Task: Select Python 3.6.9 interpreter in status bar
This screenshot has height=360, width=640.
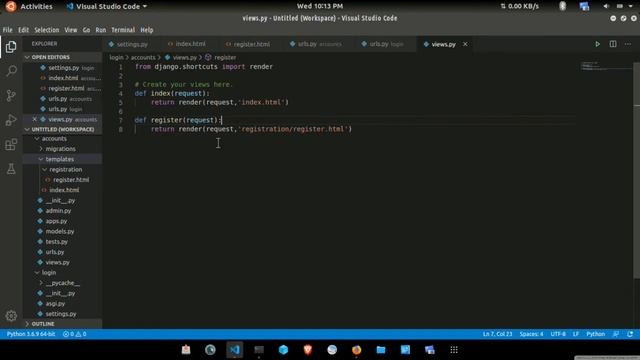Action: 31,334
